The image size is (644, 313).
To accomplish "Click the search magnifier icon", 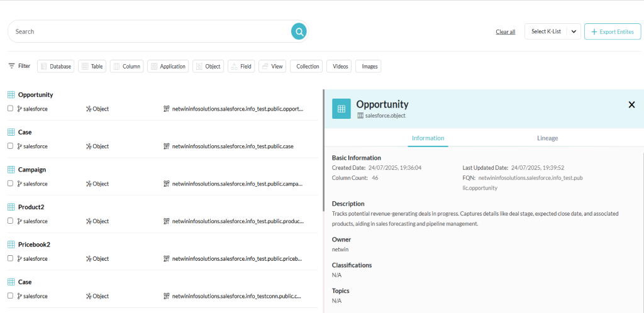I will coord(299,31).
